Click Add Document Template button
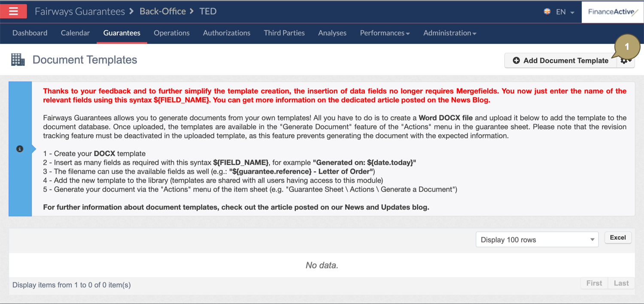Image resolution: width=644 pixels, height=304 pixels. point(560,61)
